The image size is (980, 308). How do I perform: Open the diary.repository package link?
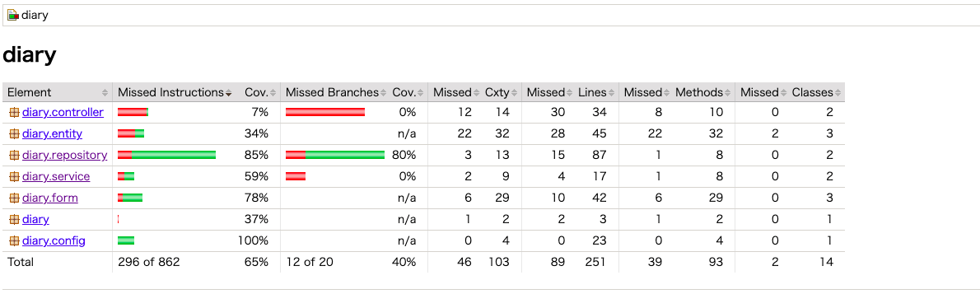tap(64, 155)
